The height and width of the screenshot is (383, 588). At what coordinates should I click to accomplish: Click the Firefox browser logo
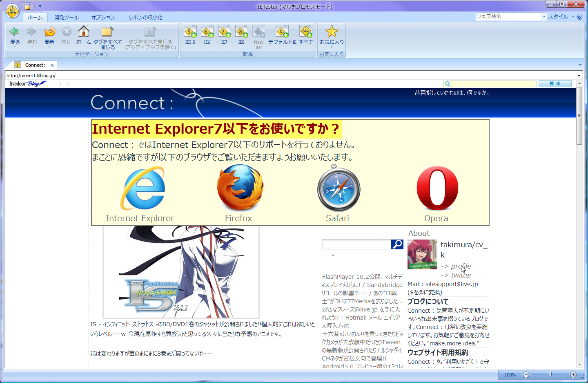[x=240, y=188]
